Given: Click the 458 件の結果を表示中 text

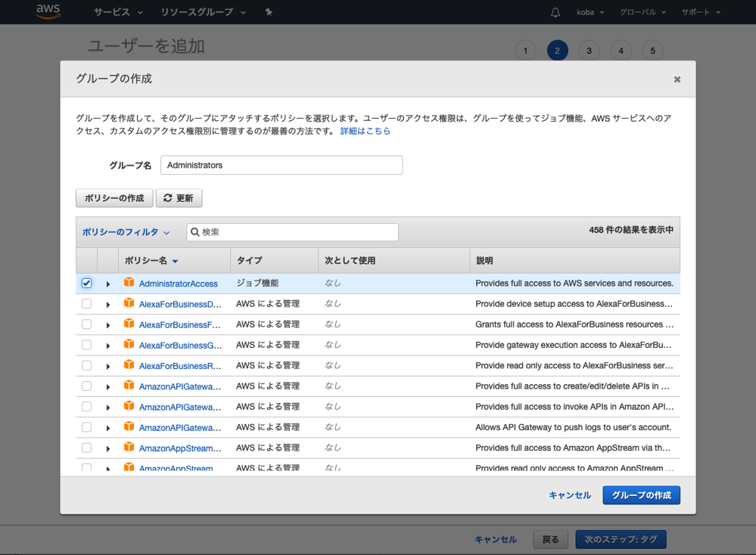Looking at the screenshot, I should pyautogui.click(x=631, y=230).
